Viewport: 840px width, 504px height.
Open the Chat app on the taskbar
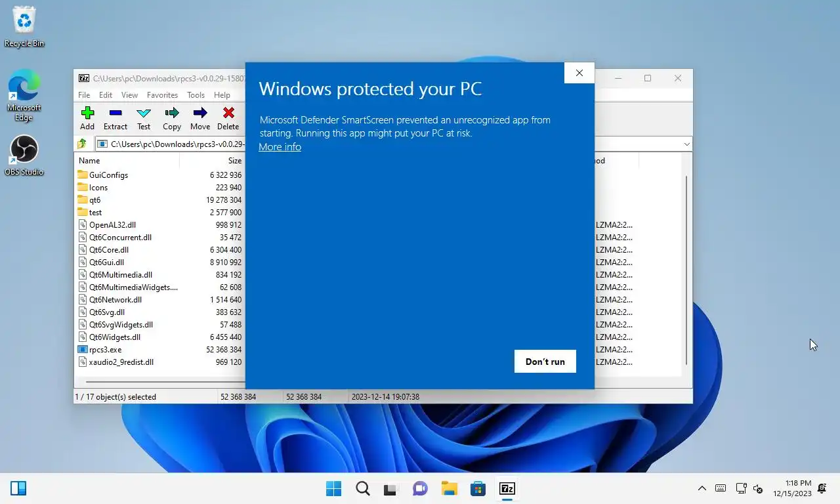click(x=420, y=488)
